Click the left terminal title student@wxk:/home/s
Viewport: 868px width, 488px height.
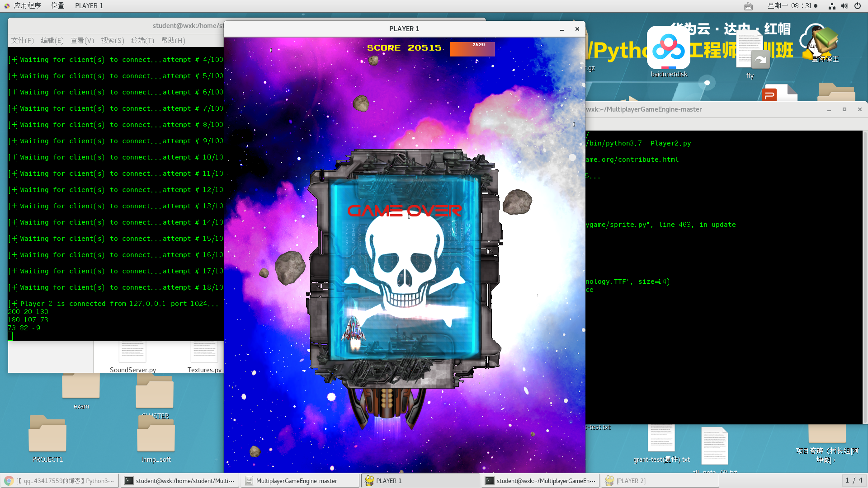pos(188,26)
